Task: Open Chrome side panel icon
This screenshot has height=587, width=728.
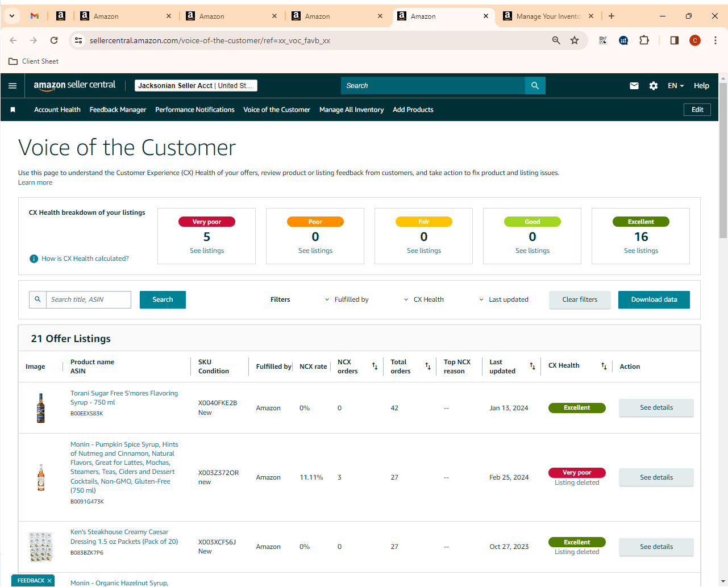Action: pyautogui.click(x=675, y=40)
